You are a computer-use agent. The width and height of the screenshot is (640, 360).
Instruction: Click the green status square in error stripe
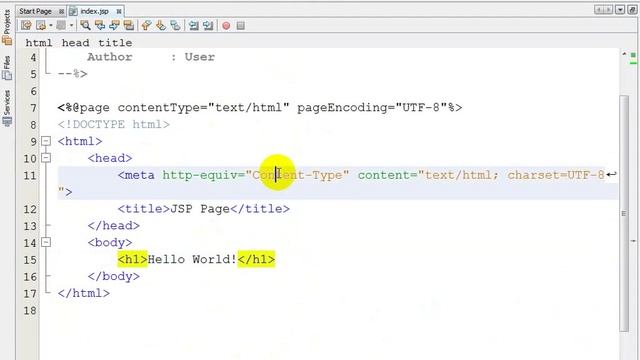pyautogui.click(x=633, y=55)
